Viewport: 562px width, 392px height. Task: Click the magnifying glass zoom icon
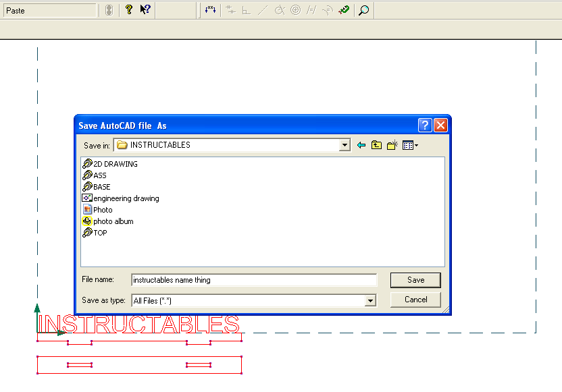pos(364,10)
